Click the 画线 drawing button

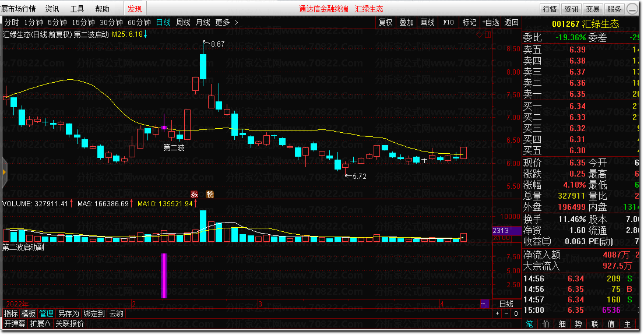(428, 22)
